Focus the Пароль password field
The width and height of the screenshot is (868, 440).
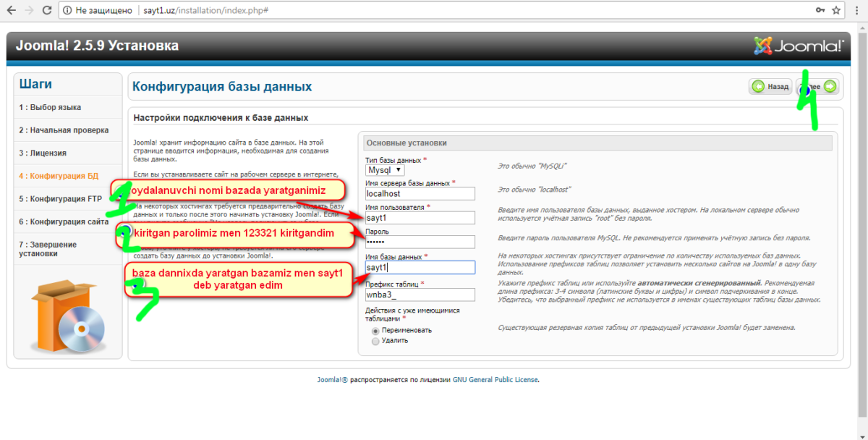tap(420, 242)
